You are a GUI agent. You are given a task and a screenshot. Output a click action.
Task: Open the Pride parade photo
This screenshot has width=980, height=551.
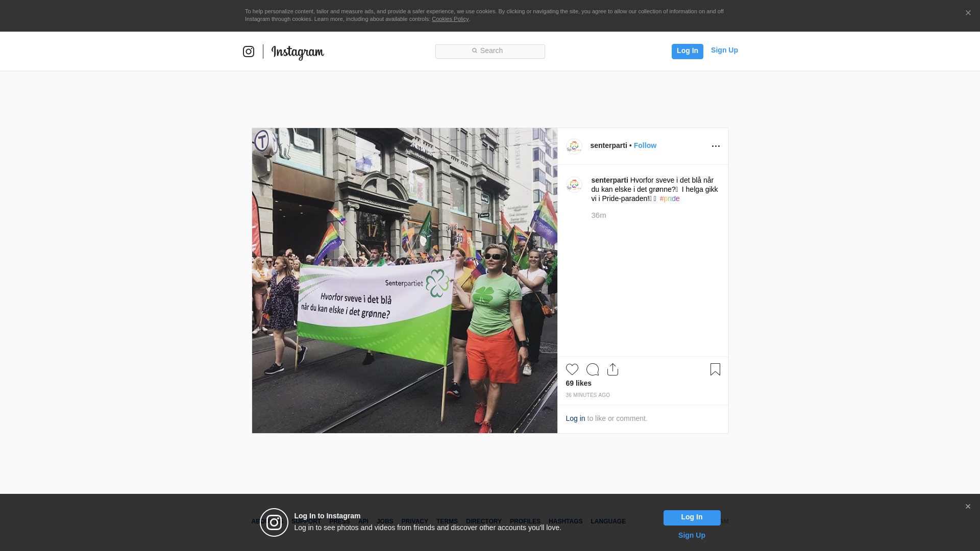[x=404, y=281]
